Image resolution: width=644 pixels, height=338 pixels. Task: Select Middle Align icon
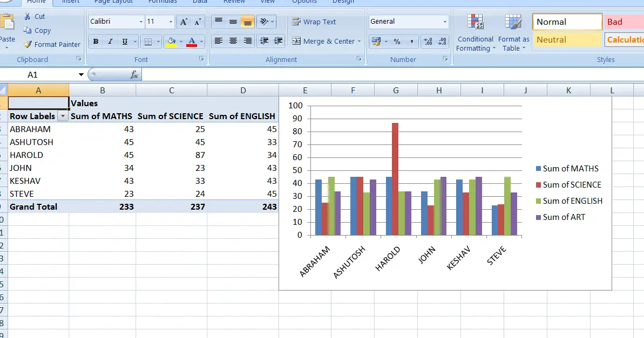[x=233, y=22]
